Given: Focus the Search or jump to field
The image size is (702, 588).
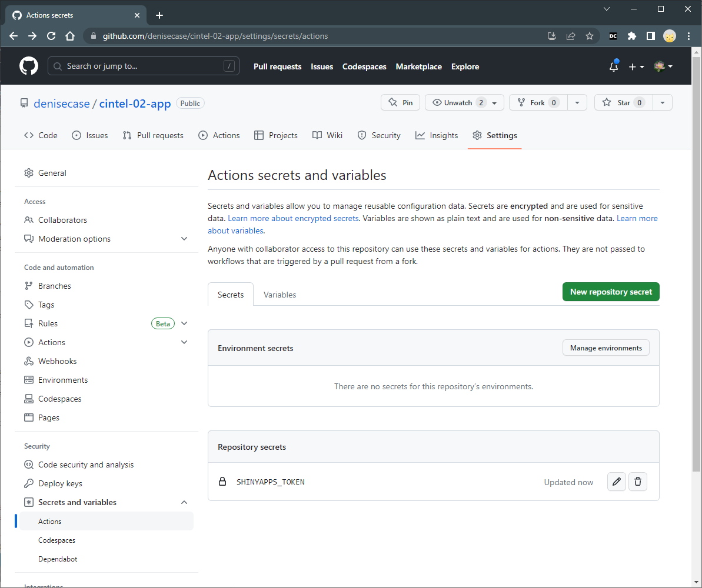Looking at the screenshot, I should (143, 66).
